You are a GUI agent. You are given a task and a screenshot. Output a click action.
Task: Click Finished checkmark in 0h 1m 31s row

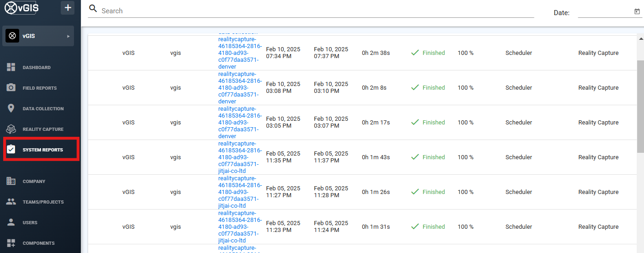(x=415, y=226)
